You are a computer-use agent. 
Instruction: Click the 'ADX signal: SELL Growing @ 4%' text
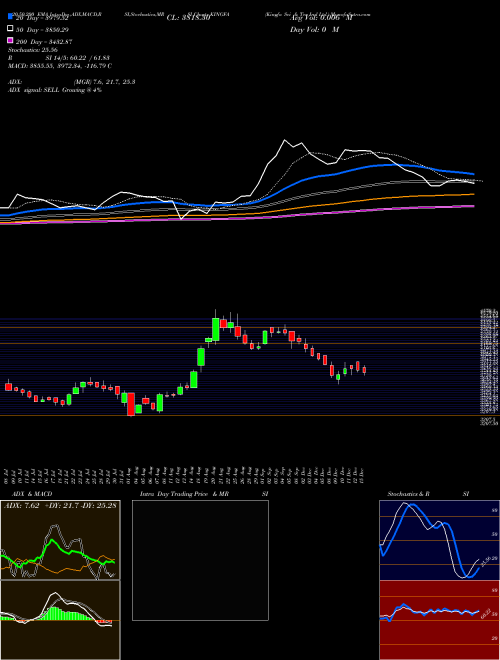55,90
